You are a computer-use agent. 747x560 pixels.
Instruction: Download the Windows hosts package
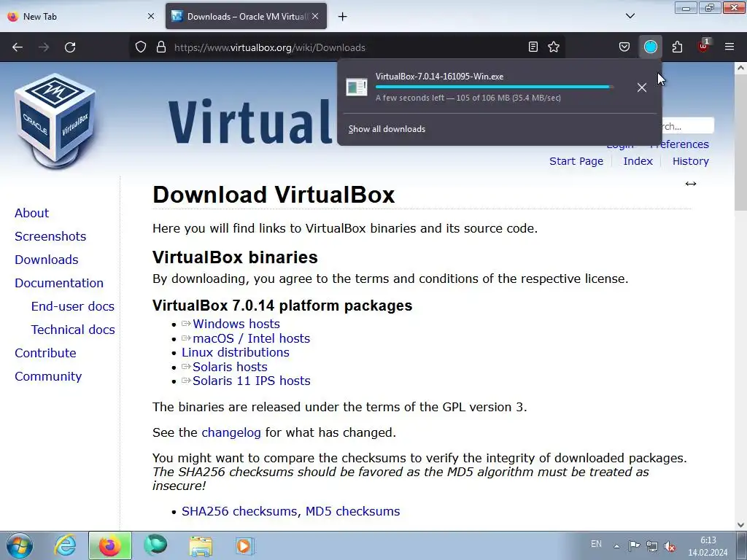[x=236, y=324]
